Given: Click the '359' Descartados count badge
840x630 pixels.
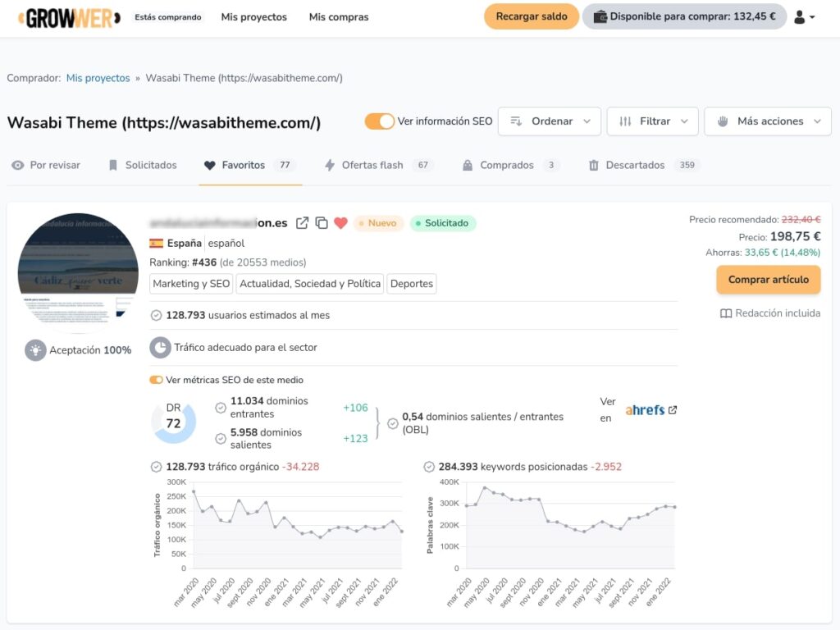Looking at the screenshot, I should (687, 165).
